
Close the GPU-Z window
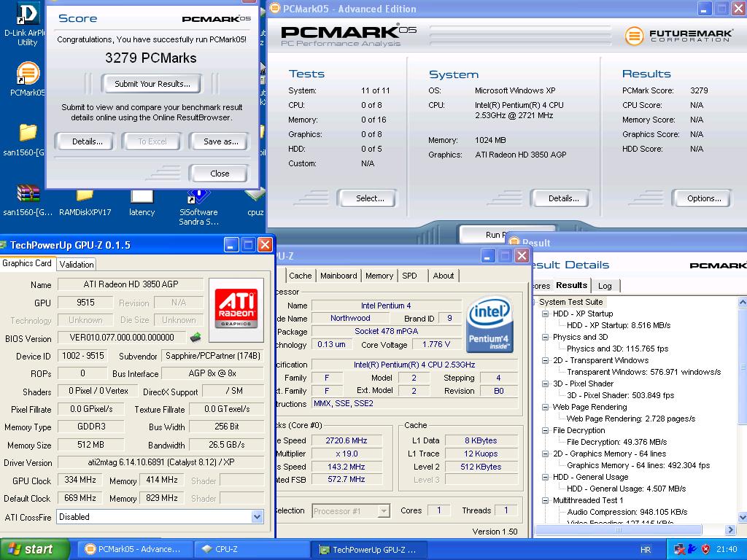coord(265,245)
